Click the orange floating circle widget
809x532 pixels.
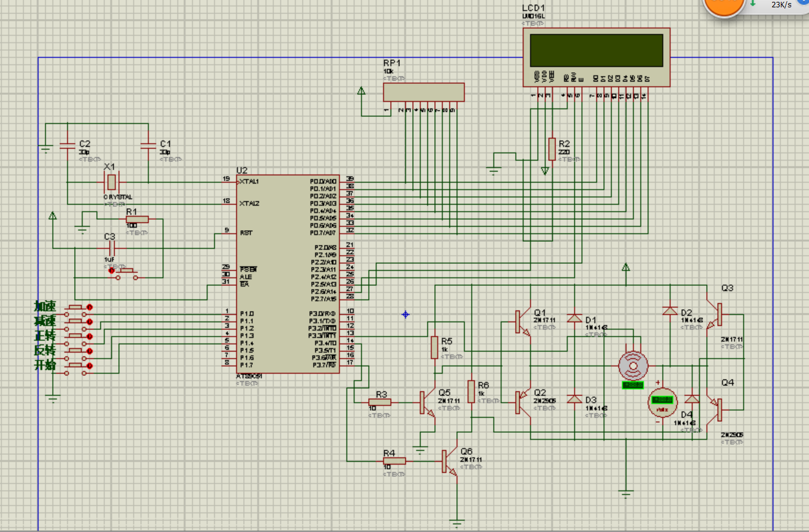[x=724, y=6]
